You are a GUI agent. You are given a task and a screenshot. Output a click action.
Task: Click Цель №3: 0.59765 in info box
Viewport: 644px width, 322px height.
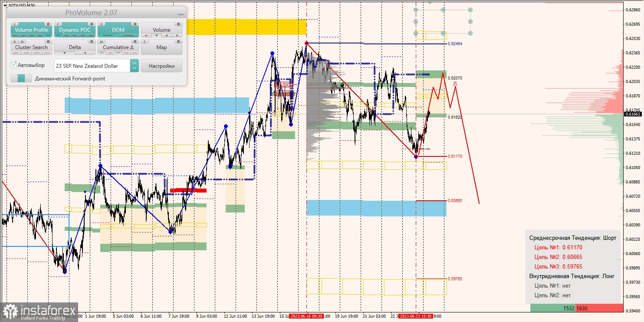click(559, 267)
